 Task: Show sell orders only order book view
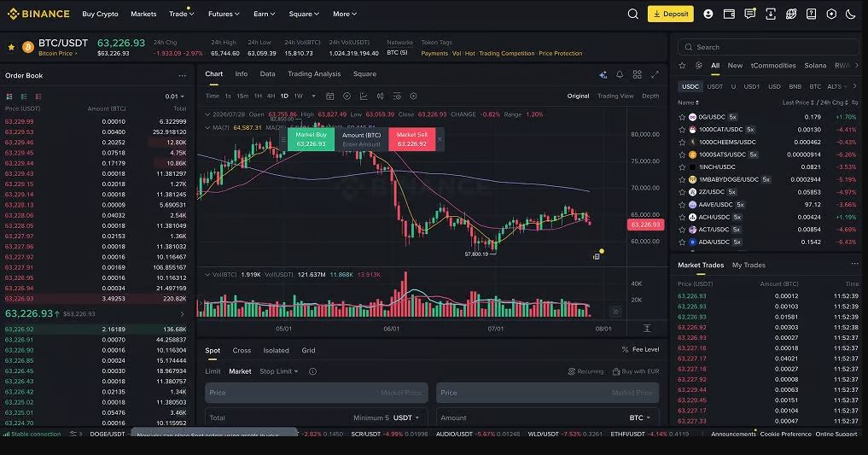pyautogui.click(x=38, y=96)
